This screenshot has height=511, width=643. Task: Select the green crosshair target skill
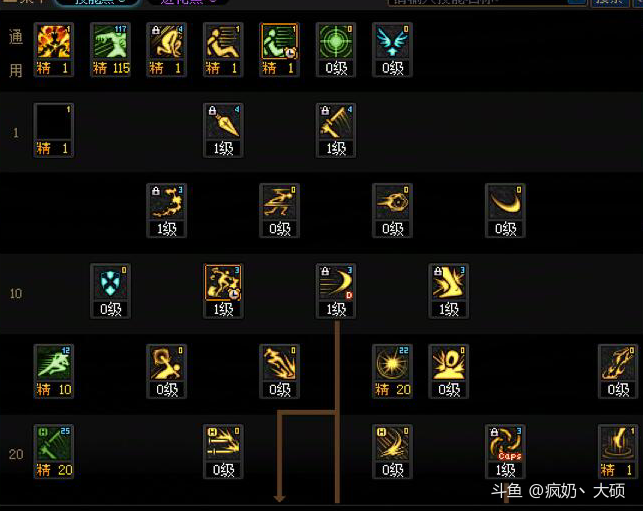[x=336, y=50]
